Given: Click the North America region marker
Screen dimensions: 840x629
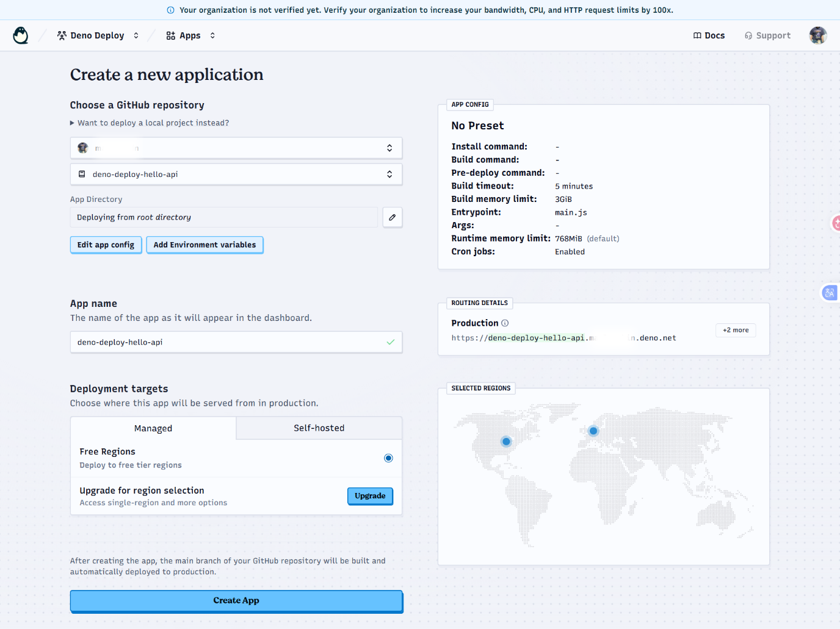Looking at the screenshot, I should (x=506, y=441).
